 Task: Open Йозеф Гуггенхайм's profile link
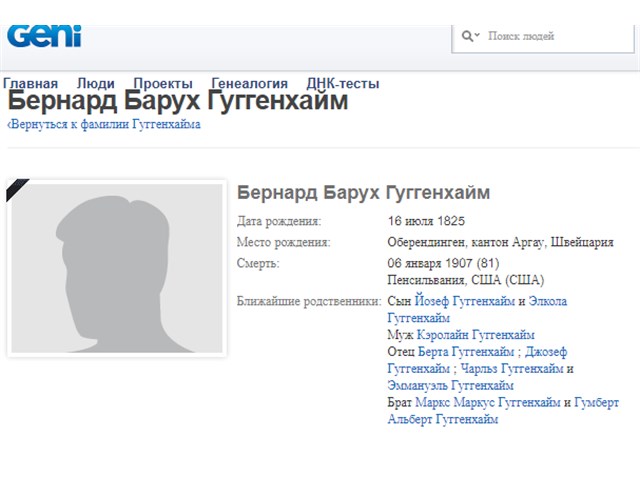click(465, 301)
